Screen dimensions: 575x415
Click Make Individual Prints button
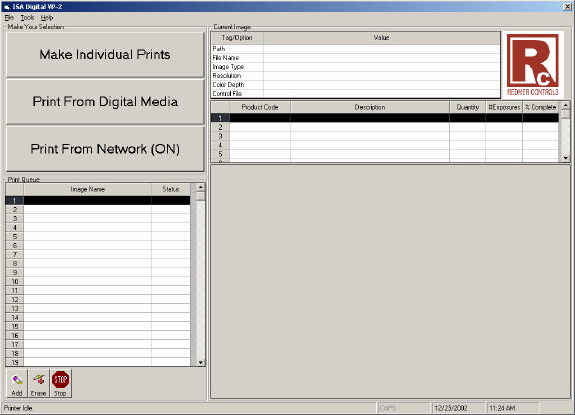(x=105, y=55)
